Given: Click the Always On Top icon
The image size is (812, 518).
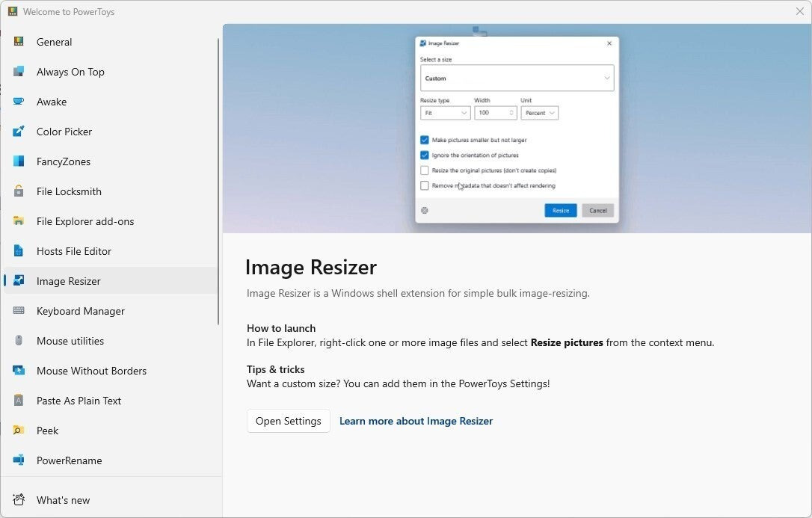Looking at the screenshot, I should (19, 72).
